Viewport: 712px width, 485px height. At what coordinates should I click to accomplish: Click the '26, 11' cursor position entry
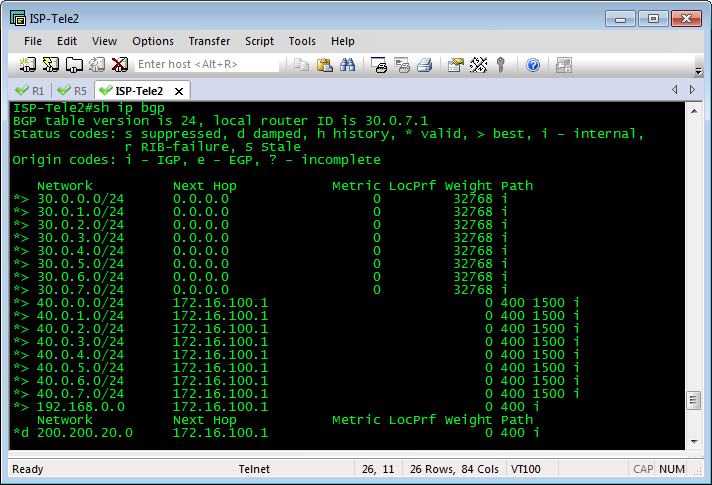coord(378,469)
